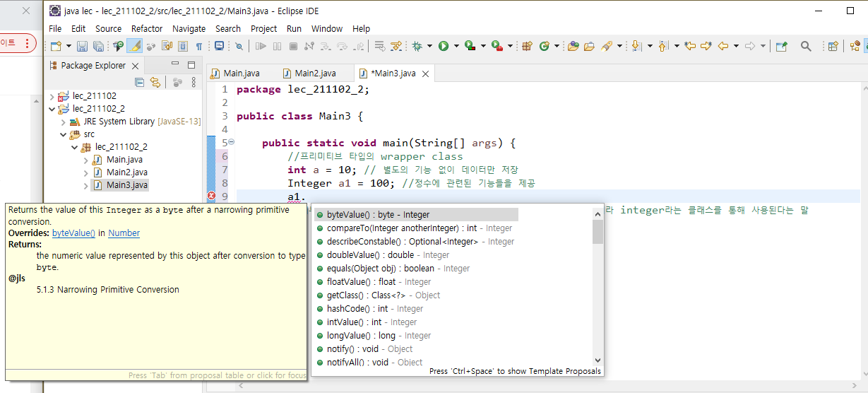Click the Open Perspective icon
Viewport: 868px width, 393px height.
point(833,47)
